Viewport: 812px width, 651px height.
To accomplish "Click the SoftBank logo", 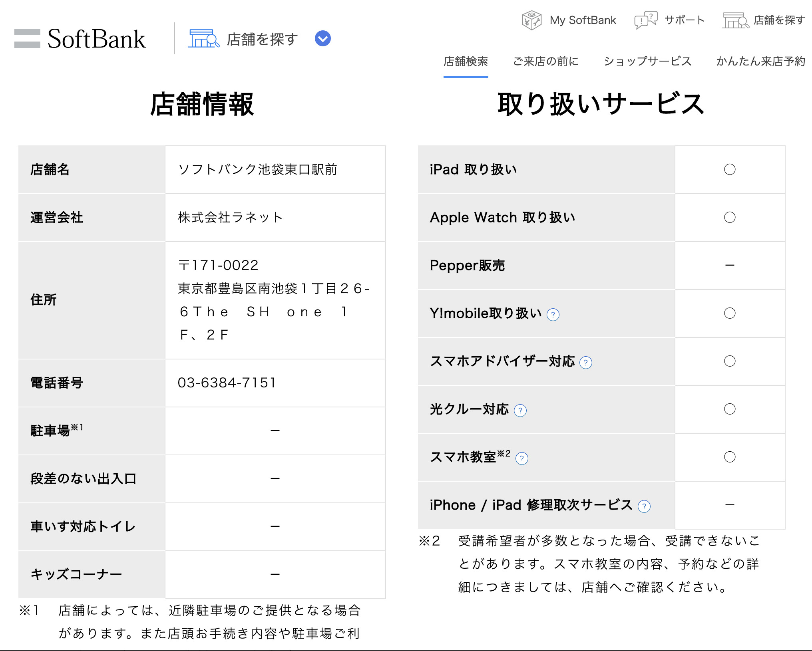I will (80, 39).
